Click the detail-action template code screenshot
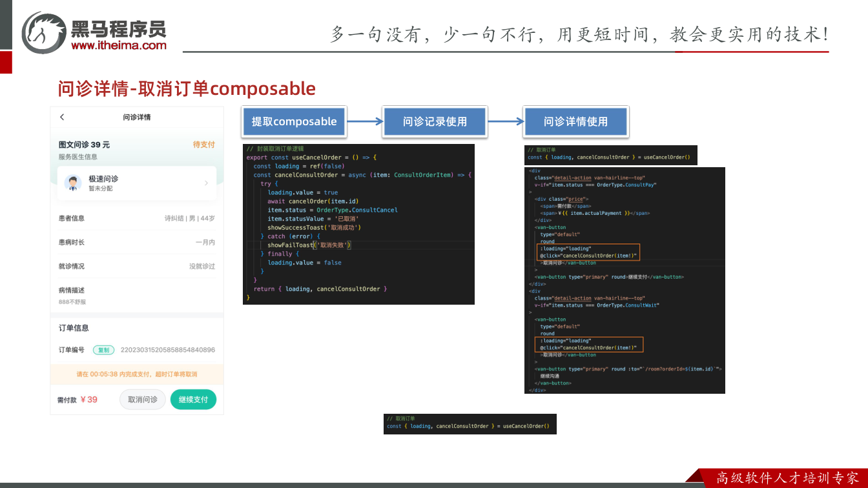Screen dimensions: 868x488 pos(625,280)
